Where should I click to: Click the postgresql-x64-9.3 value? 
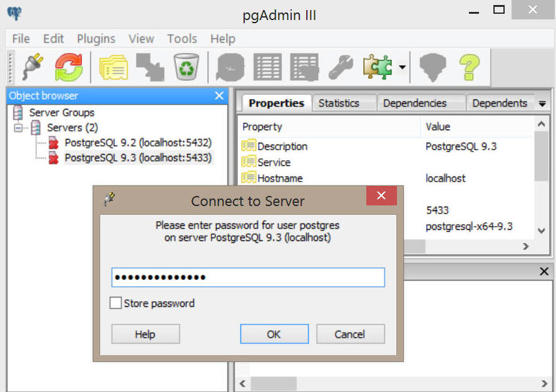(469, 226)
